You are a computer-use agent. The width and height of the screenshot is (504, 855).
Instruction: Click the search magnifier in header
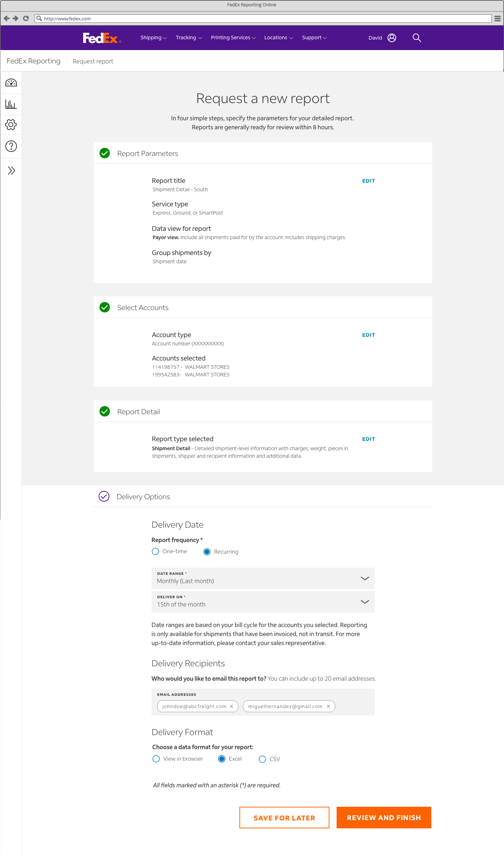tap(417, 38)
